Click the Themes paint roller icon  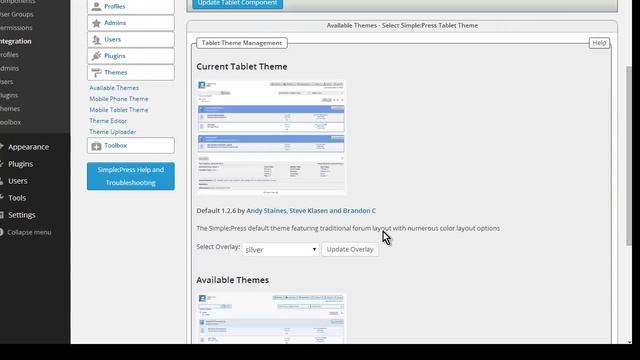click(x=96, y=73)
